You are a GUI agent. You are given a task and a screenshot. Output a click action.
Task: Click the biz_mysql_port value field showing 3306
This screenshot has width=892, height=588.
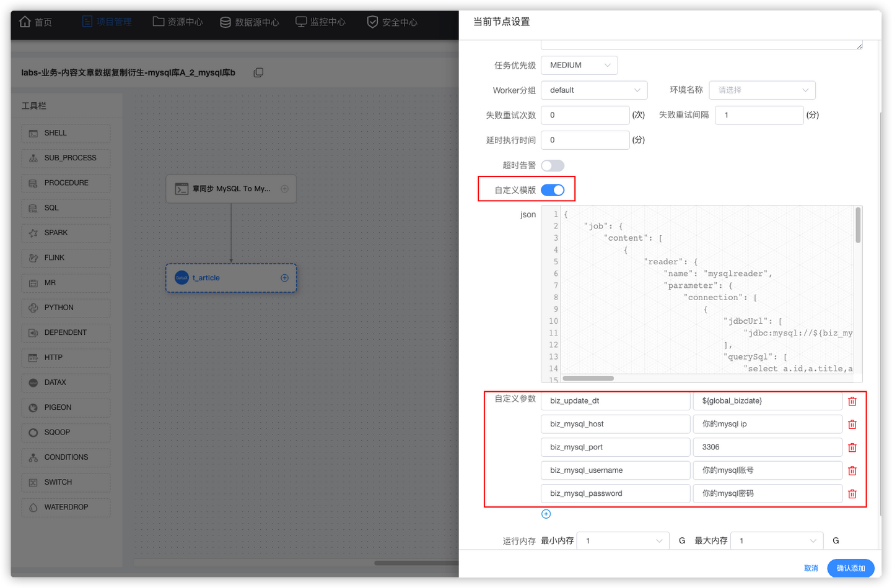[x=767, y=447]
